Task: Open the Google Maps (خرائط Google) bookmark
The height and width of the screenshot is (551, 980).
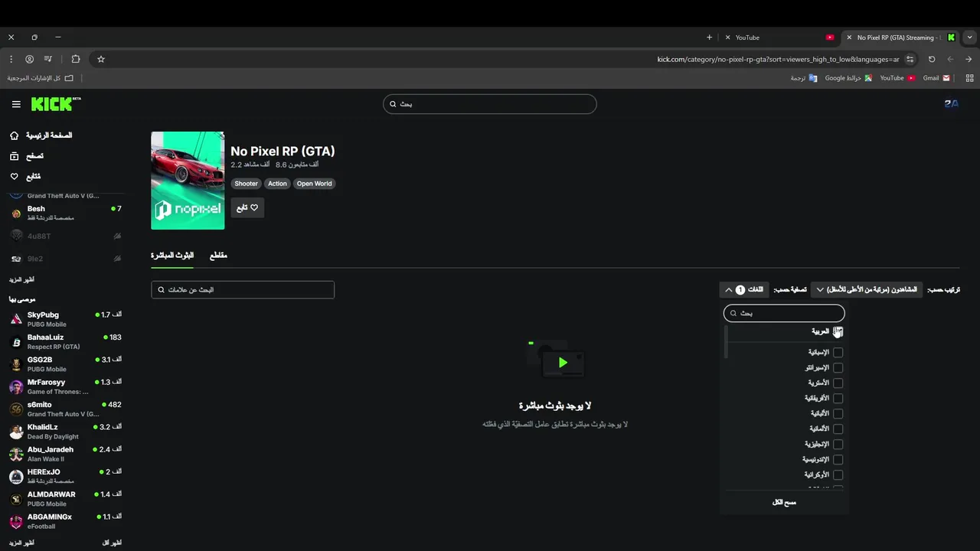Action: click(x=848, y=78)
